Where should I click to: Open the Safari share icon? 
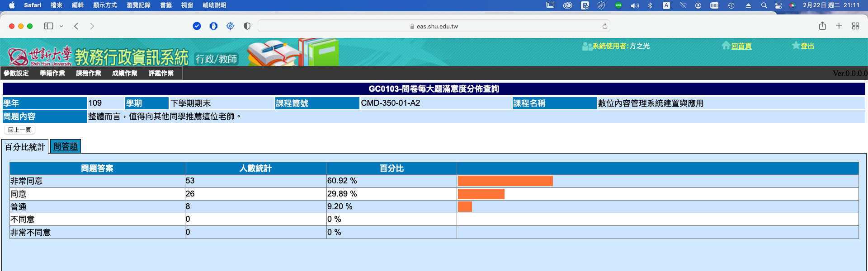coord(822,26)
